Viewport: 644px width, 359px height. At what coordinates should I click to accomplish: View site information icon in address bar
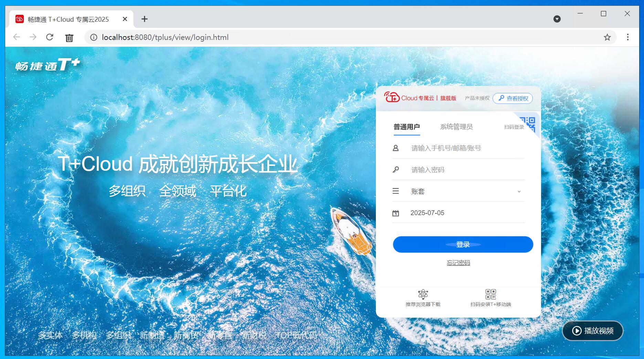click(94, 37)
